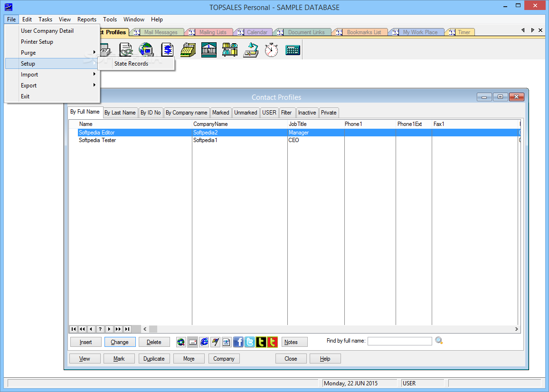Open User Company Detail from File menu
Viewport: 549px width, 392px height.
point(53,31)
